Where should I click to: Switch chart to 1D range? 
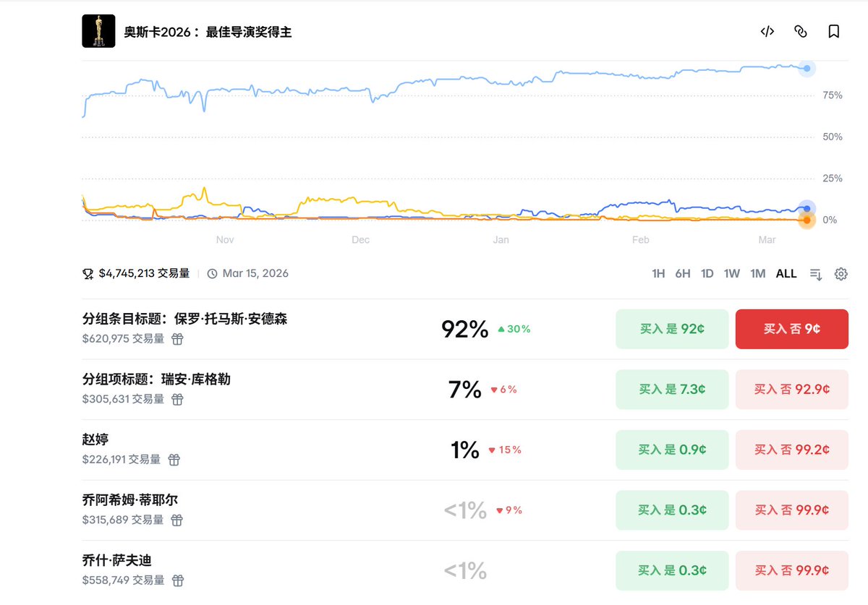[x=707, y=274]
